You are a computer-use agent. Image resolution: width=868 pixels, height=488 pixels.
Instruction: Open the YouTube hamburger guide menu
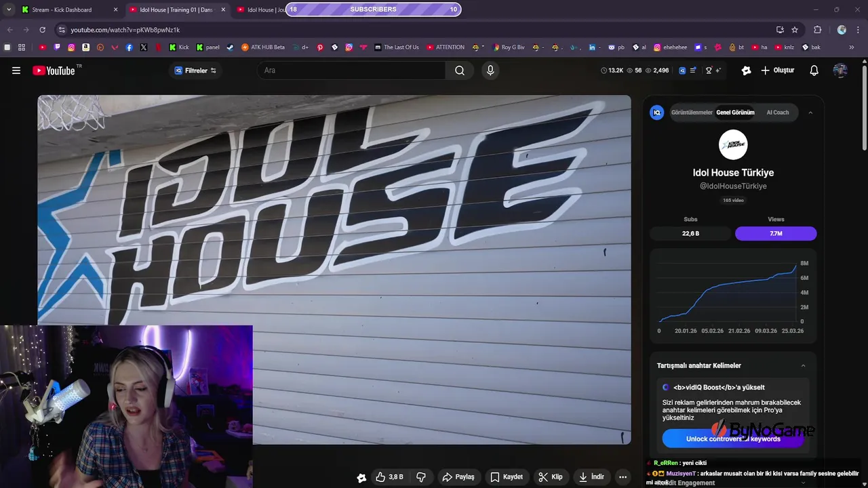(x=16, y=70)
